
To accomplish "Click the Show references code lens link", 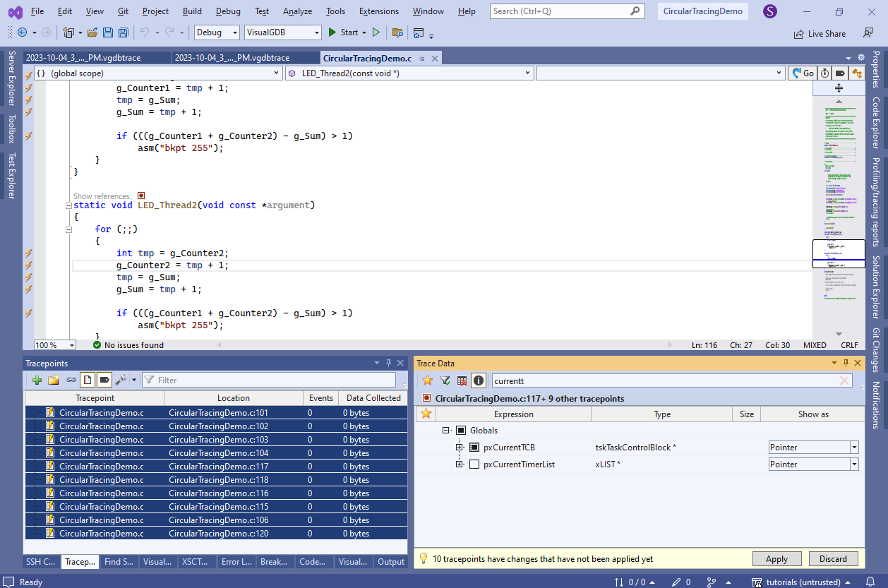I will click(101, 196).
